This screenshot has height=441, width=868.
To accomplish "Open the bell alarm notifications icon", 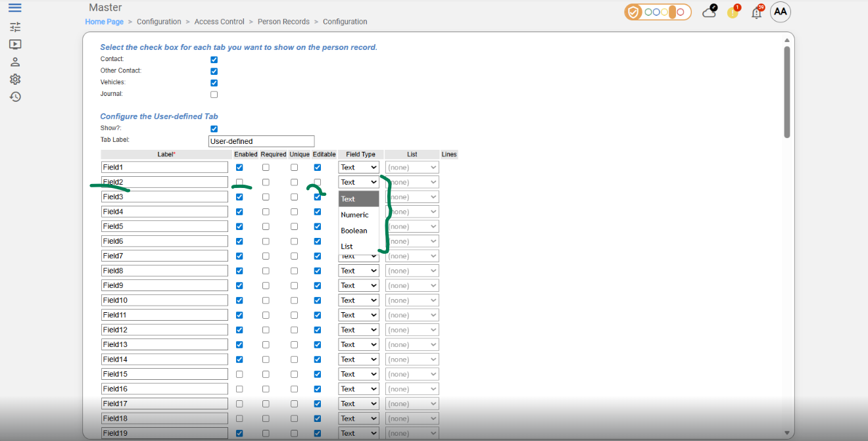I will click(757, 12).
